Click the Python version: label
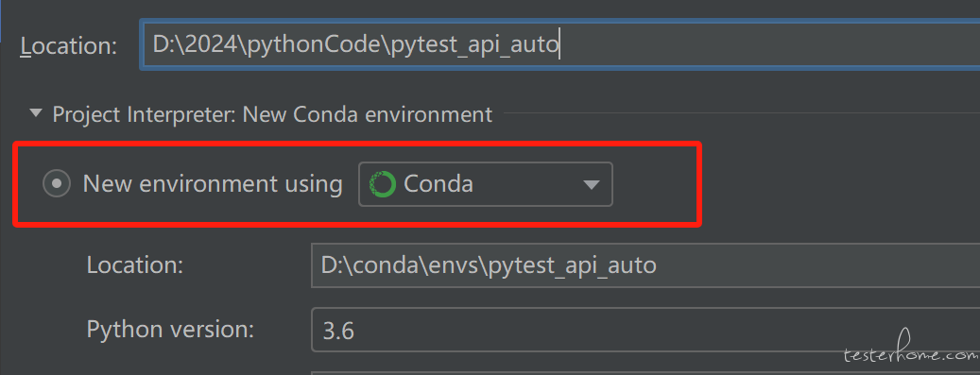Viewport: 980px width, 375px height. click(171, 329)
